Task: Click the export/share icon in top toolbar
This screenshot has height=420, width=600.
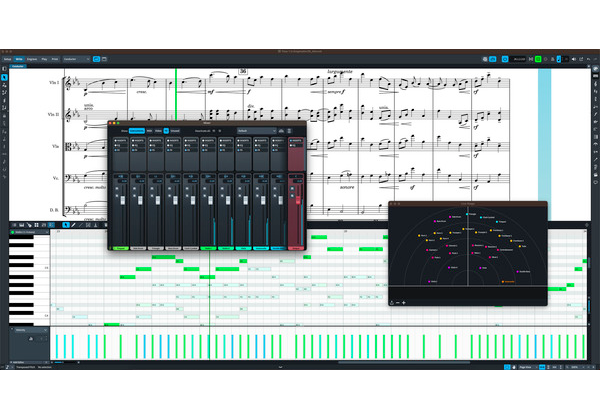Action: 581,59
